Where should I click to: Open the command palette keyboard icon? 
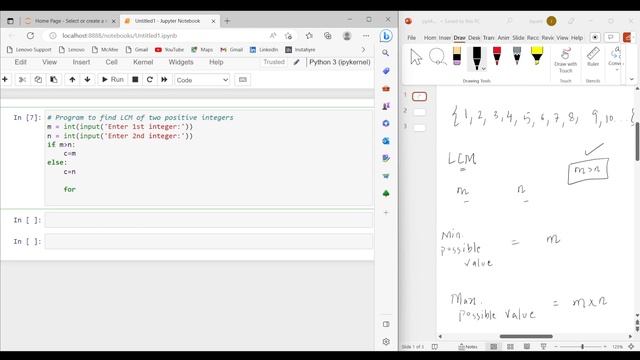[242, 80]
